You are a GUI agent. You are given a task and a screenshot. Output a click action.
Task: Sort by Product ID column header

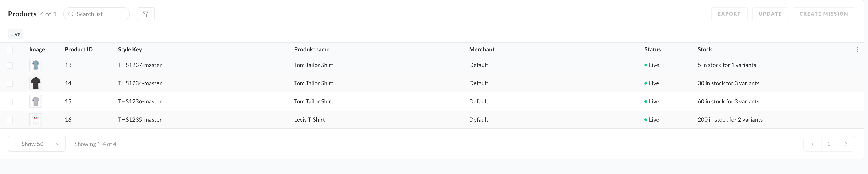click(79, 49)
